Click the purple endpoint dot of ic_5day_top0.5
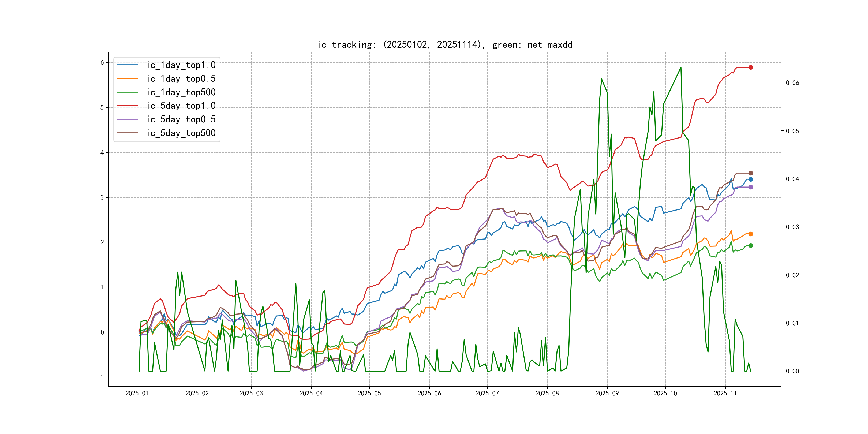The image size is (868, 434). (x=750, y=187)
